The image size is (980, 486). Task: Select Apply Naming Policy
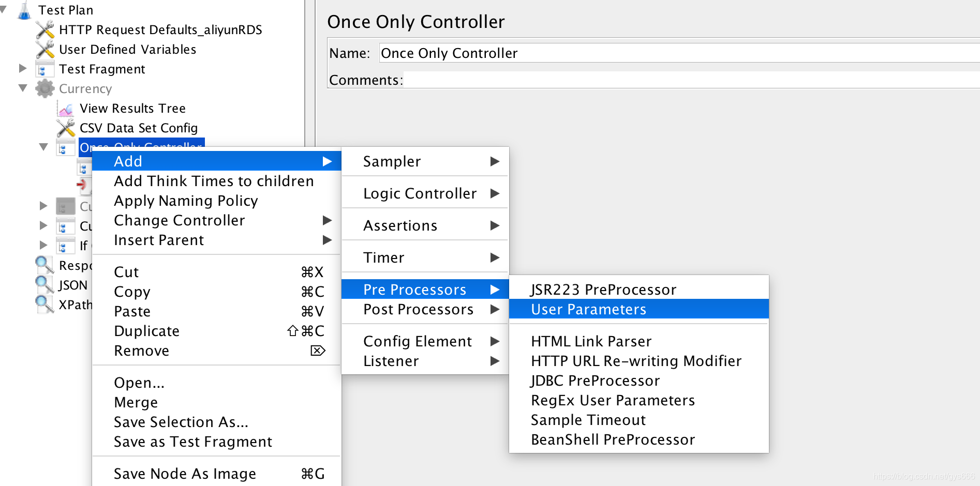click(216, 201)
